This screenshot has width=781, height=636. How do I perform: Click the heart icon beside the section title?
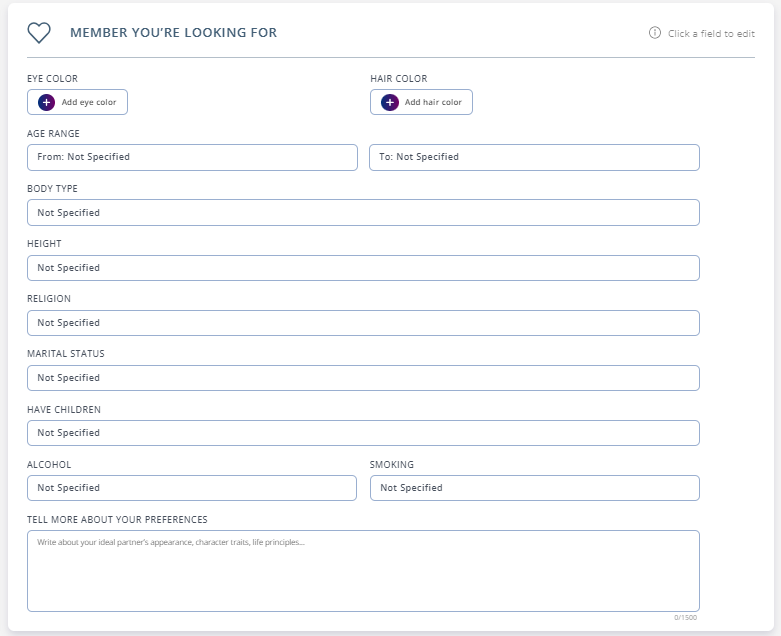[39, 33]
